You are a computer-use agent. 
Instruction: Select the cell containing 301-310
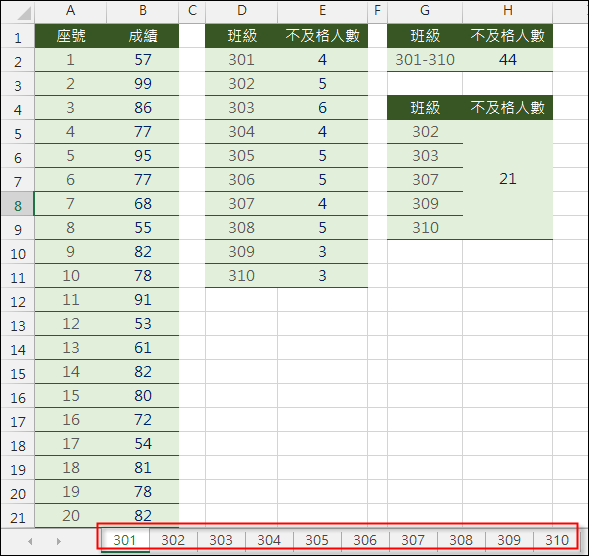[425, 60]
